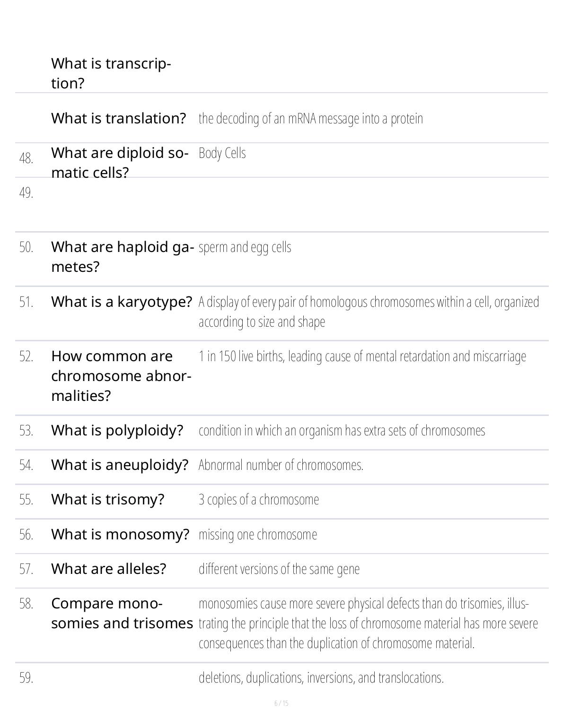This screenshot has width=563, height=728.
Task: Click the "deletions, duplications, inversions, and translocations." answer
Action: tap(321, 678)
